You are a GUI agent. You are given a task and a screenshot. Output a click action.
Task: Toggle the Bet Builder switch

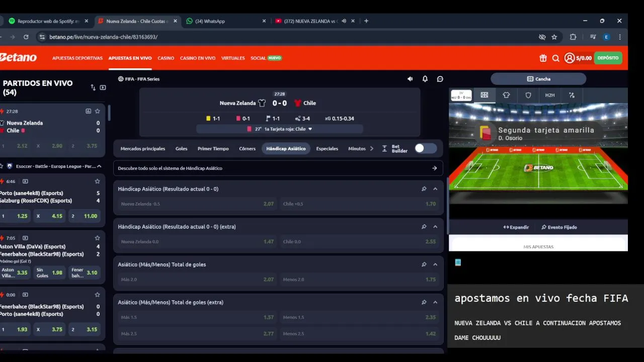click(x=426, y=148)
